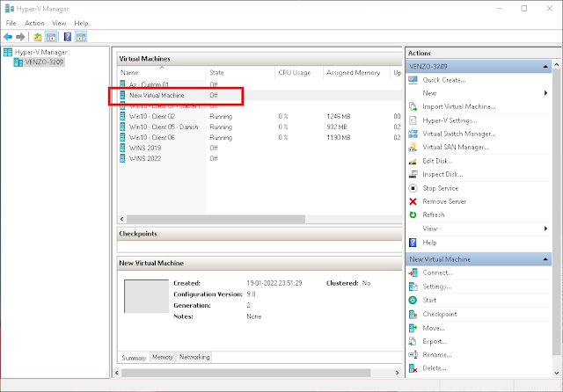Screen dimensions: 563x392
Task: Click the Stop Service icon
Action: click(x=413, y=188)
